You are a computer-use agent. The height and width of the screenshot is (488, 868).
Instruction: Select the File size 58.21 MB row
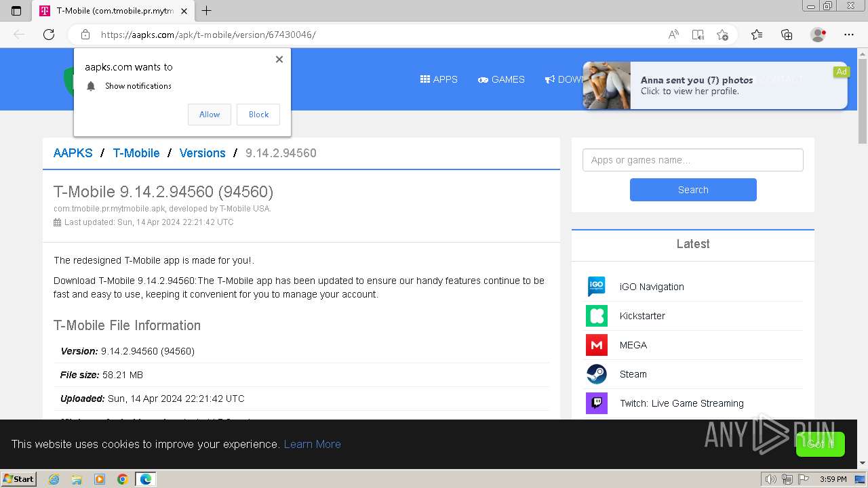[x=301, y=375]
